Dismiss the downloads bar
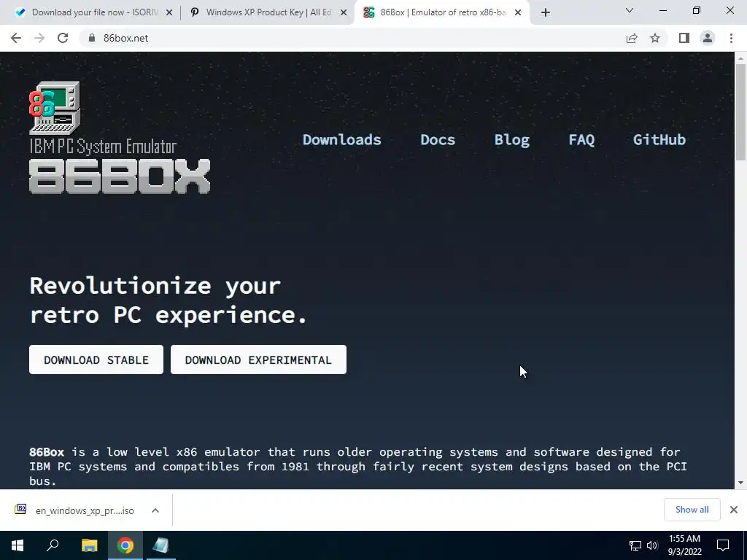Viewport: 747px width, 560px height. [734, 510]
